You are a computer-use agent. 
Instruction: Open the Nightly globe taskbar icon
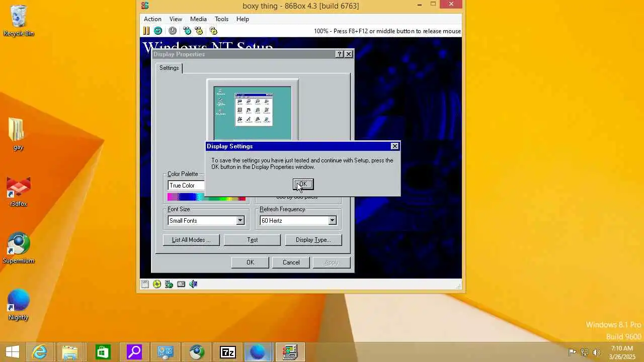[258, 352]
